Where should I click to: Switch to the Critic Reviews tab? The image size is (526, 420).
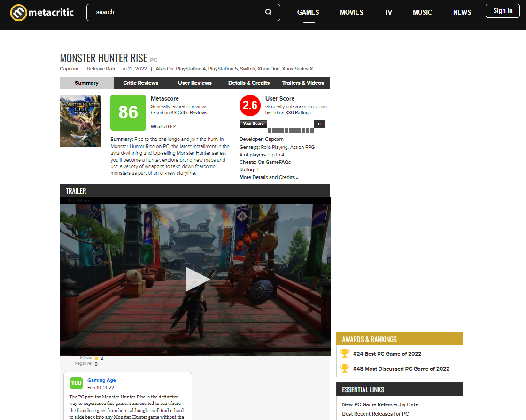pos(140,83)
